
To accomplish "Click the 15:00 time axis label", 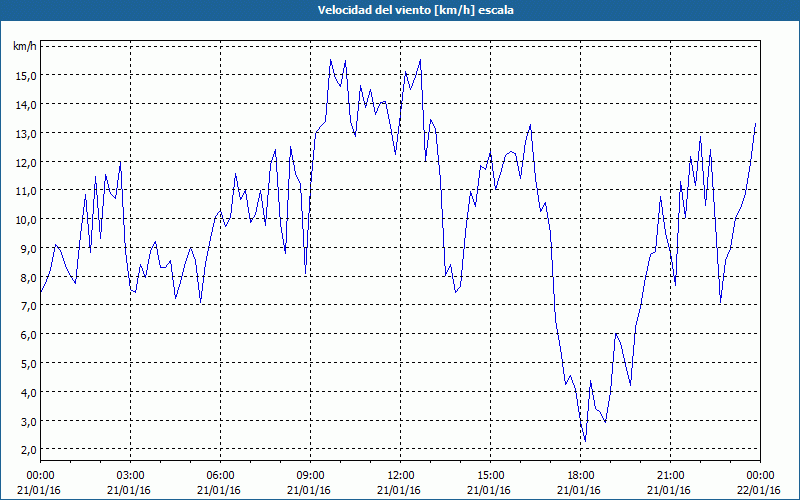I will (490, 476).
